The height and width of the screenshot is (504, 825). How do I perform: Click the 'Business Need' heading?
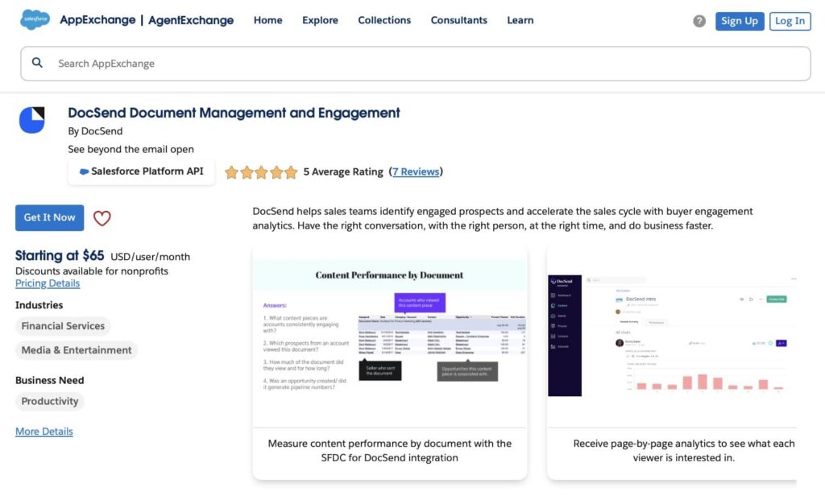pos(49,380)
